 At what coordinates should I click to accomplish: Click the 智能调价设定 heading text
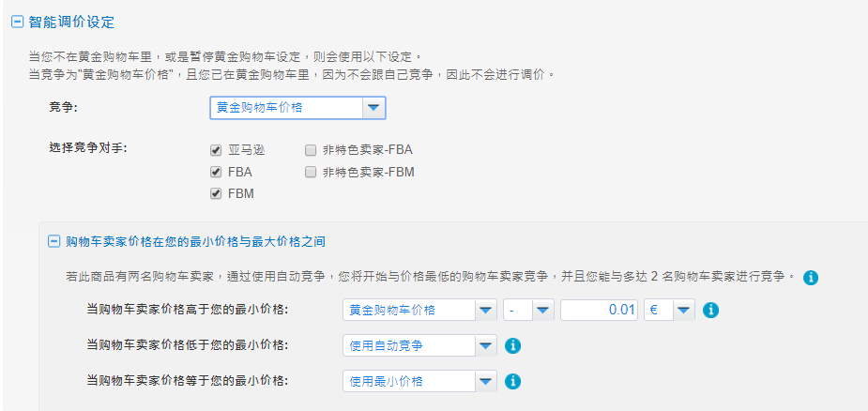point(71,23)
